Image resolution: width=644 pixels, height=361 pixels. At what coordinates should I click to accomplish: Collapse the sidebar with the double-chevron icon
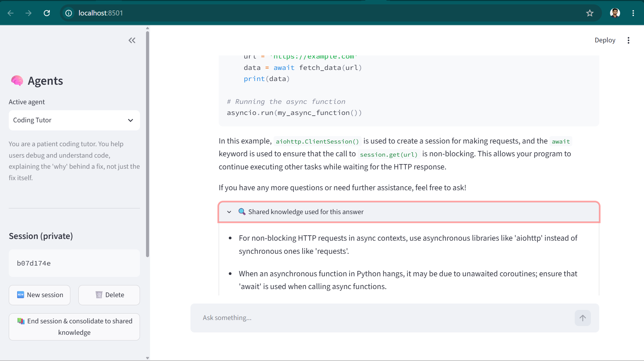tap(132, 40)
